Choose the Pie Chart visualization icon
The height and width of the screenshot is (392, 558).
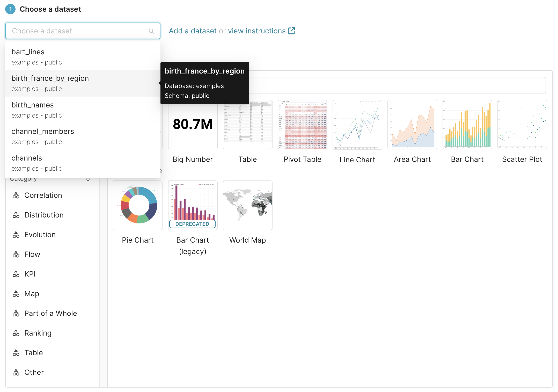138,205
